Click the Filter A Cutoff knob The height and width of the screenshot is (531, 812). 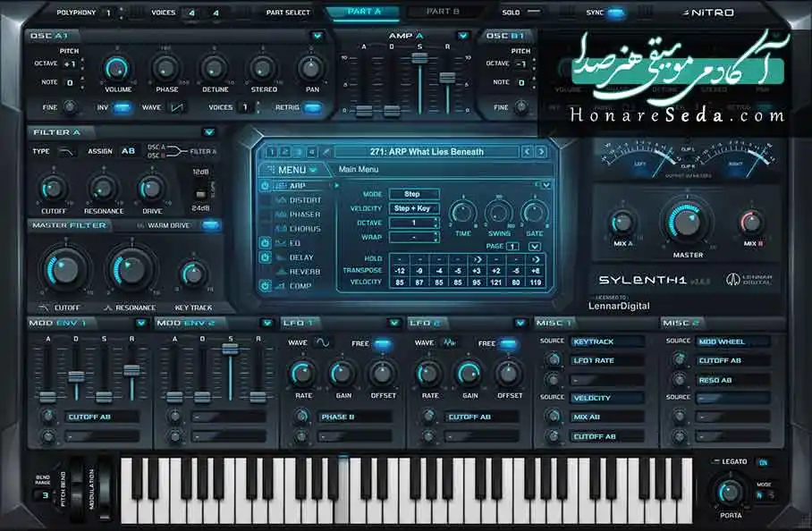(x=54, y=189)
